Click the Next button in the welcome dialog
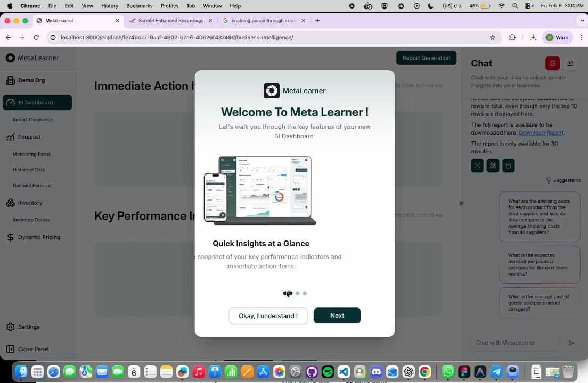Screen dimensions: 588x383 point(337,315)
